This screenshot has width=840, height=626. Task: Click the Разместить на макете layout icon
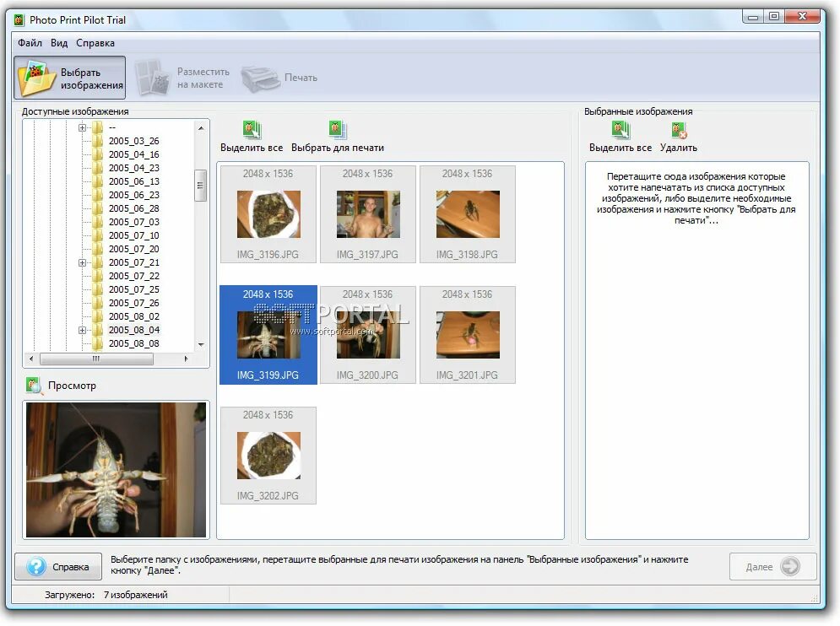(x=152, y=78)
